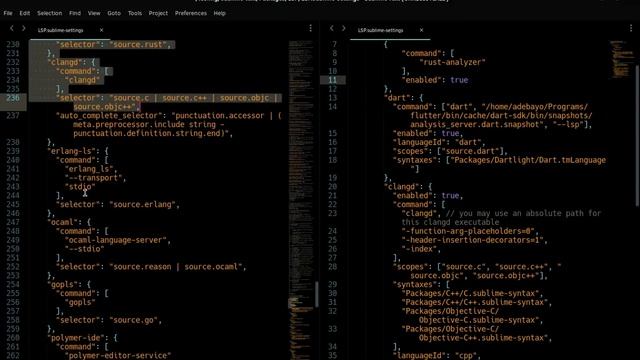The image size is (640, 360).
Task: Open the Edit menu
Action: pos(24,13)
